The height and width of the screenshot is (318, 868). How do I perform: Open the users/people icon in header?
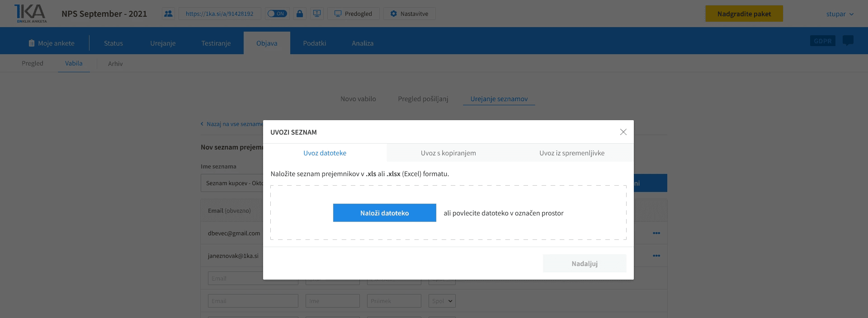[x=168, y=14]
